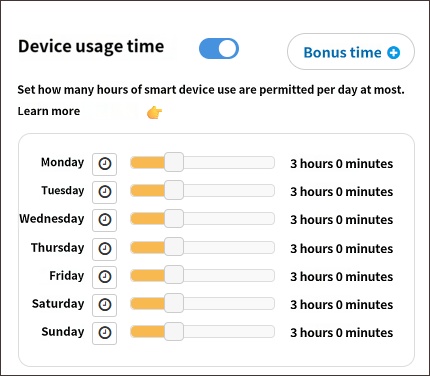Click the plus icon in Bonus time
This screenshot has height=376, width=430.
coord(393,53)
